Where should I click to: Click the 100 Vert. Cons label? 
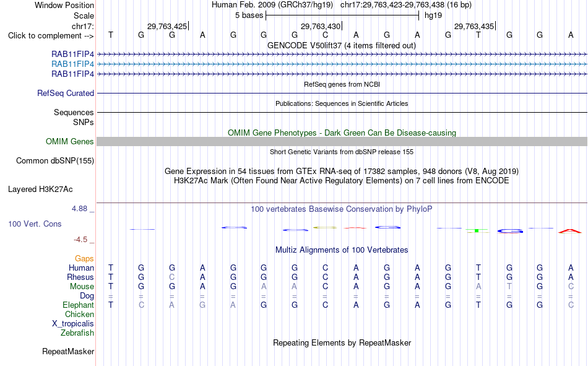point(35,224)
